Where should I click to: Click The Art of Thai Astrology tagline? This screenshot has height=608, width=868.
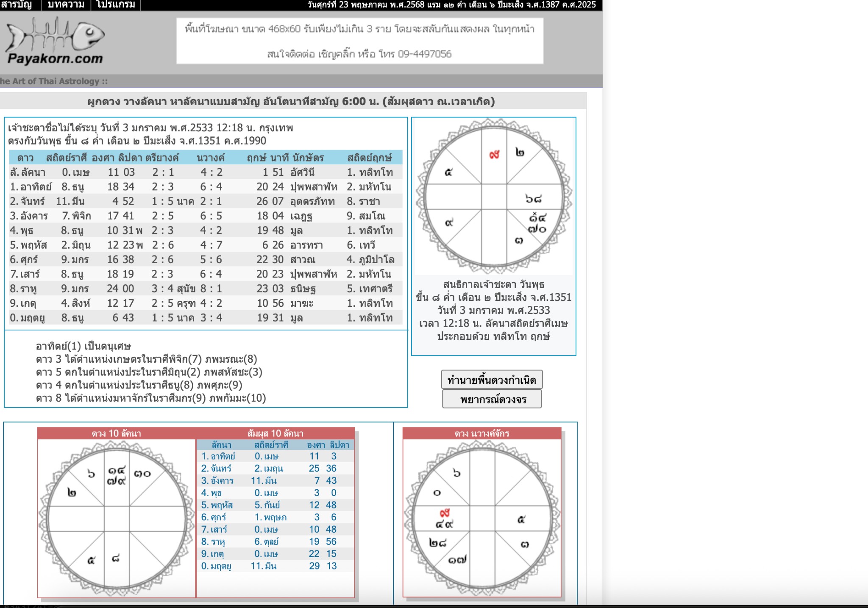[x=54, y=81]
